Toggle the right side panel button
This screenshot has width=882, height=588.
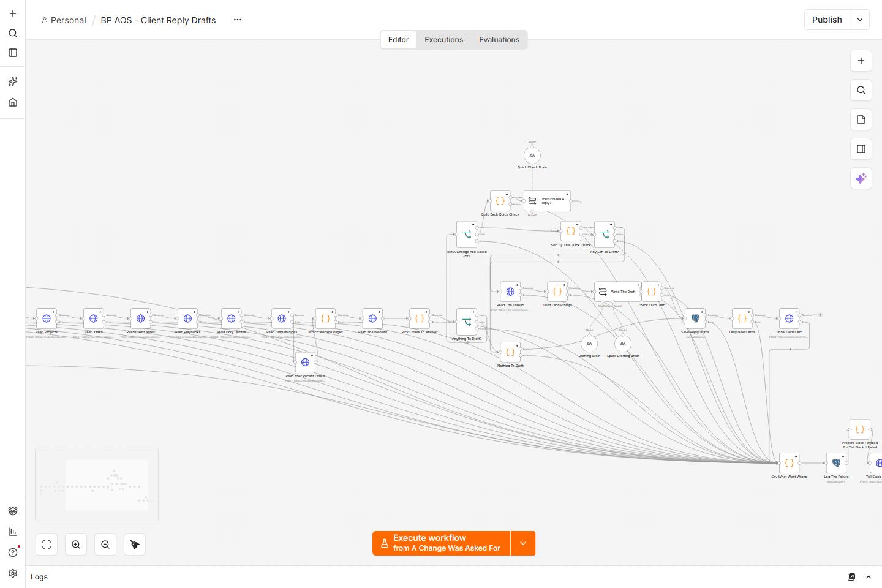point(861,149)
